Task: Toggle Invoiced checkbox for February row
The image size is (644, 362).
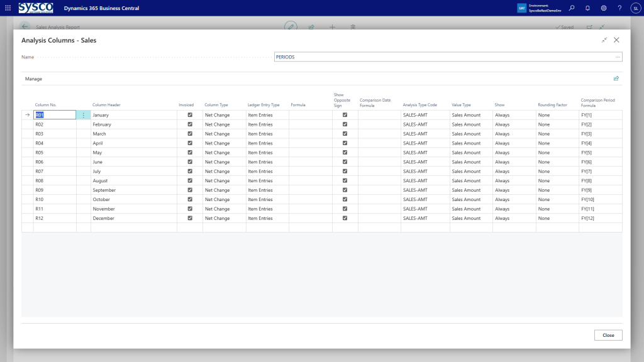Action: click(x=190, y=124)
